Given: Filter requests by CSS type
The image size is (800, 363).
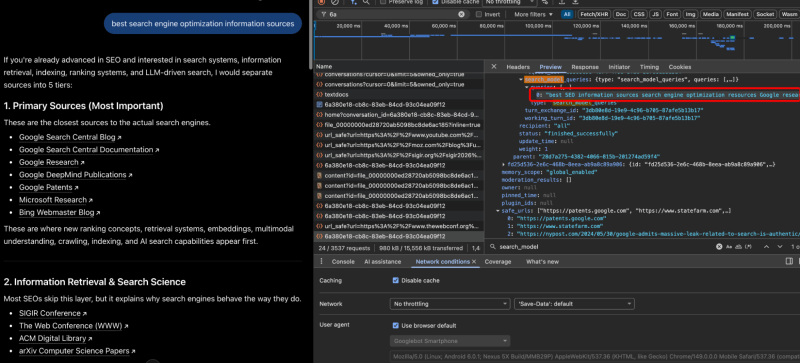Looking at the screenshot, I should pos(640,15).
